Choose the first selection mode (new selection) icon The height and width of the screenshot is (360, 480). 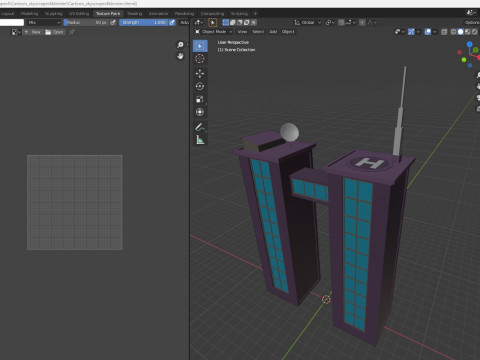point(226,22)
